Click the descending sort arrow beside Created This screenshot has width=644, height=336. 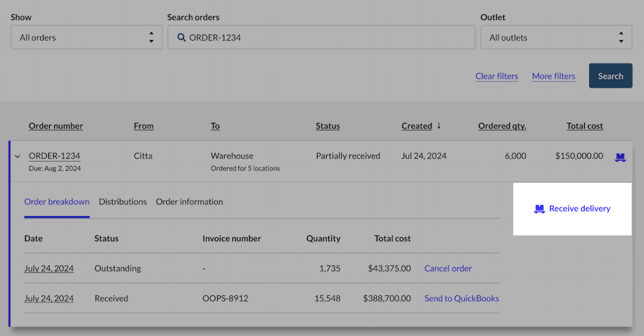[x=438, y=126]
